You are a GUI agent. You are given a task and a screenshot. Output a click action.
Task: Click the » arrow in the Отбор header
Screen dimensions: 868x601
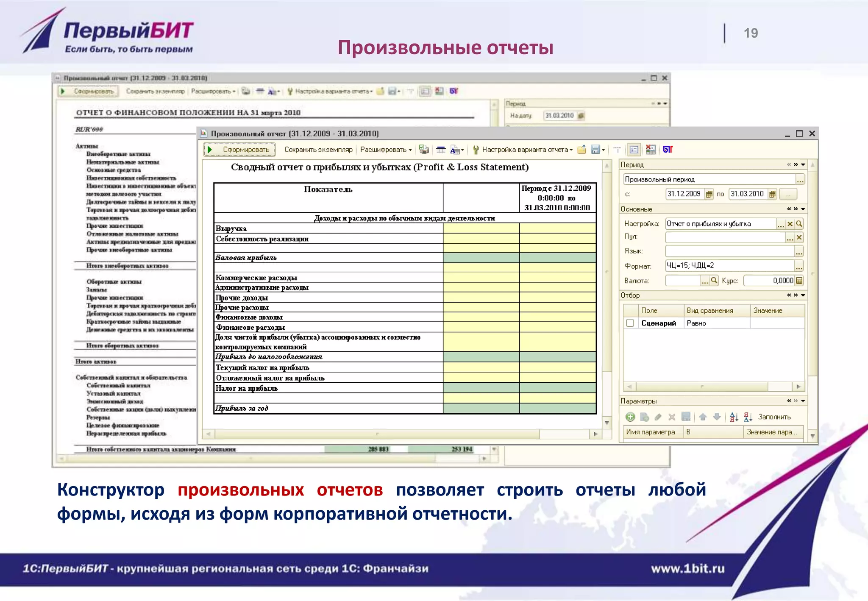tap(796, 295)
